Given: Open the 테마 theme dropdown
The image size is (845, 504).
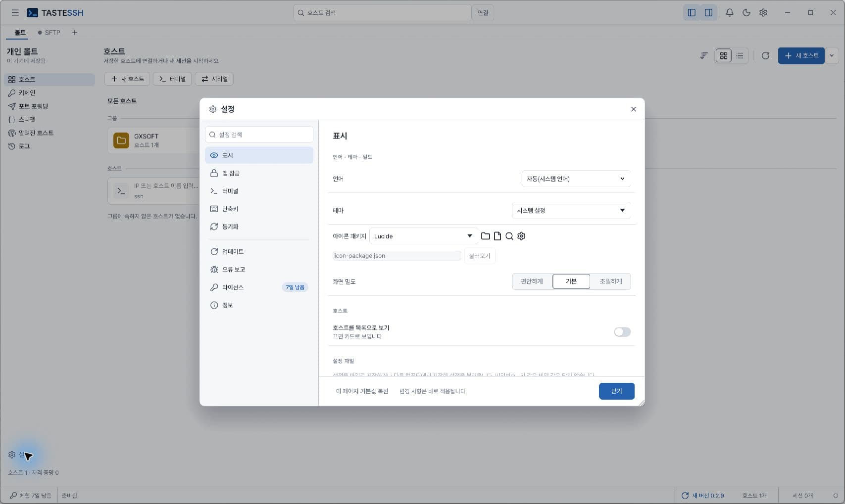Looking at the screenshot, I should [571, 210].
